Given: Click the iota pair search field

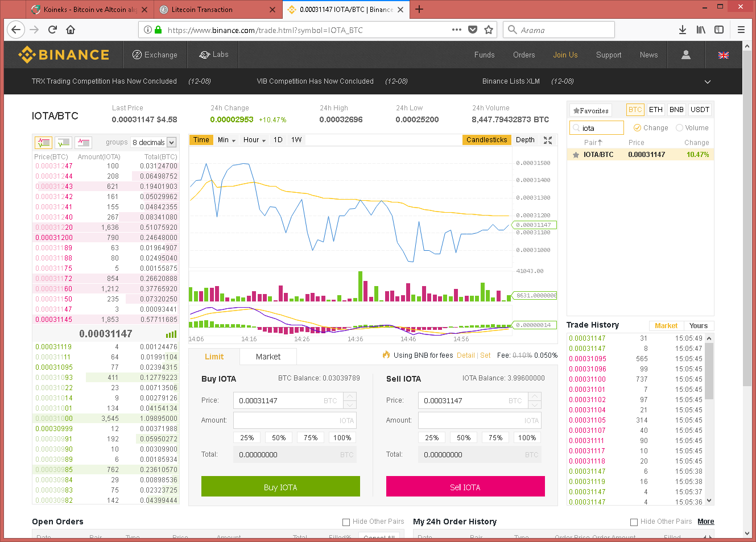Looking at the screenshot, I should coord(597,128).
